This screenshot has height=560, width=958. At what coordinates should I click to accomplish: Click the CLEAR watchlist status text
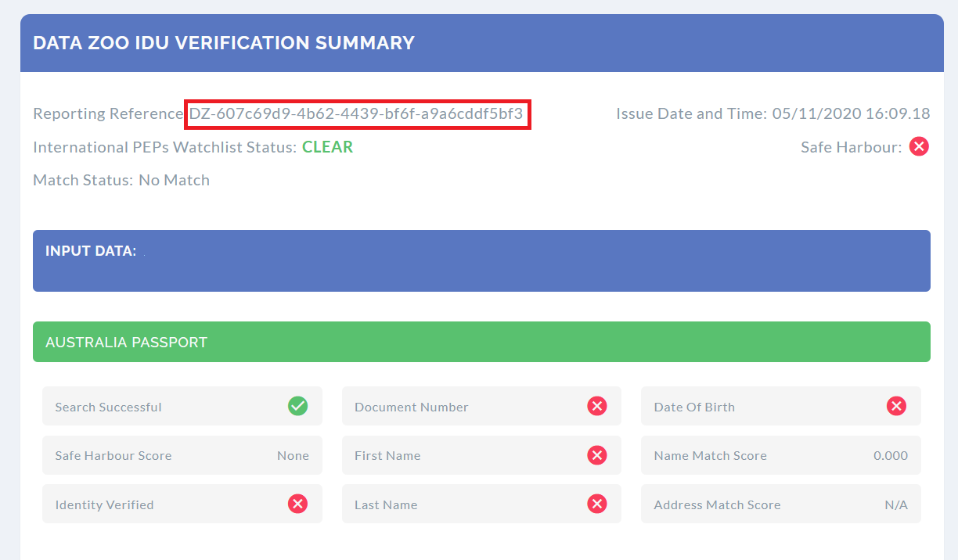click(x=327, y=147)
